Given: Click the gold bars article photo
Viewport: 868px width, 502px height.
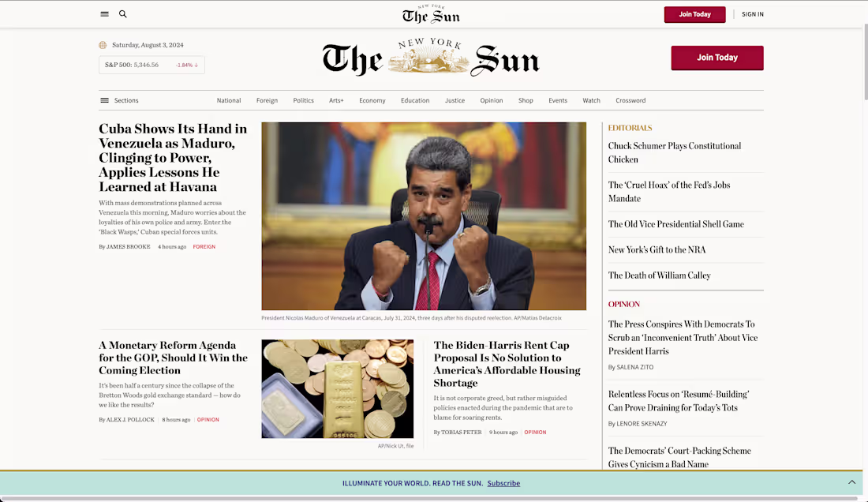Looking at the screenshot, I should point(337,388).
